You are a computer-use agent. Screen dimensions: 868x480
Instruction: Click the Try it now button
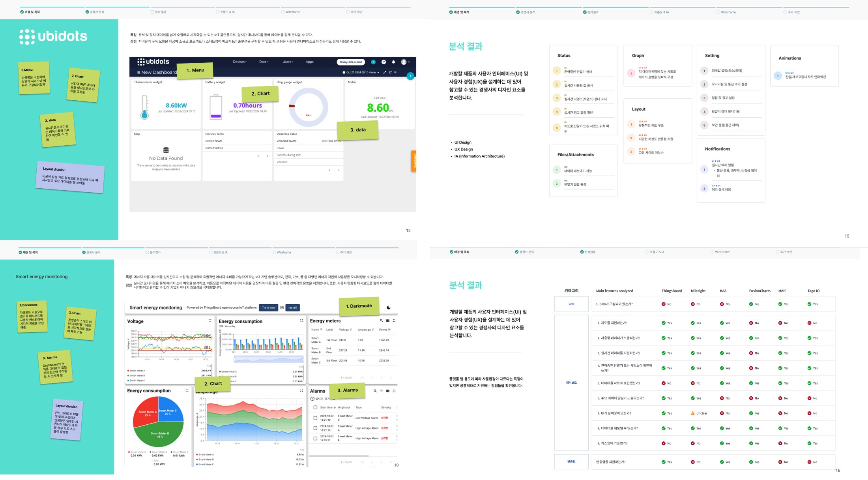coord(268,307)
